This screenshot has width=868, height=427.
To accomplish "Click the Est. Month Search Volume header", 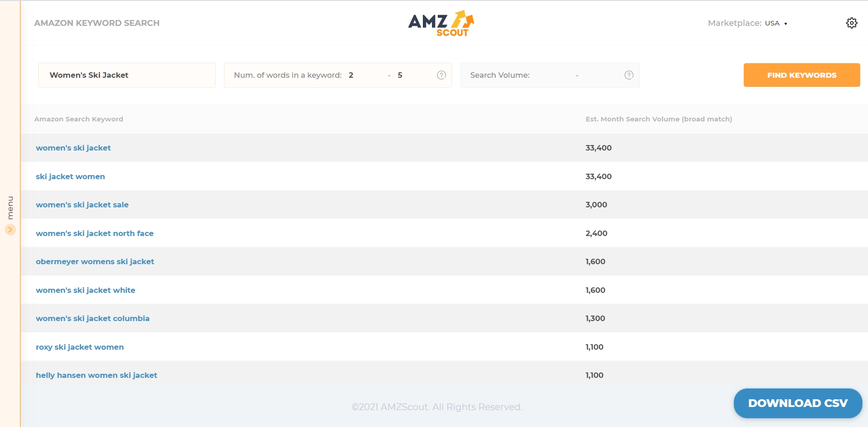I will pyautogui.click(x=658, y=119).
